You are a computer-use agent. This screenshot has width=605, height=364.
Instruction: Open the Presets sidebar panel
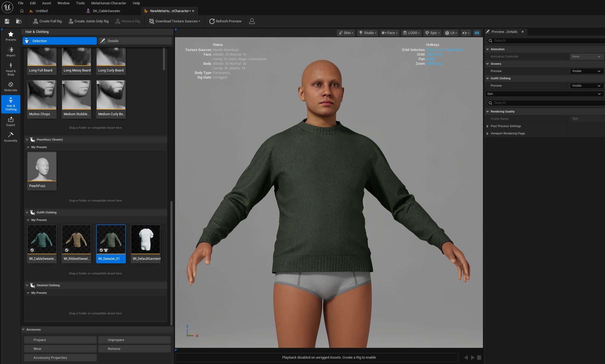(11, 36)
